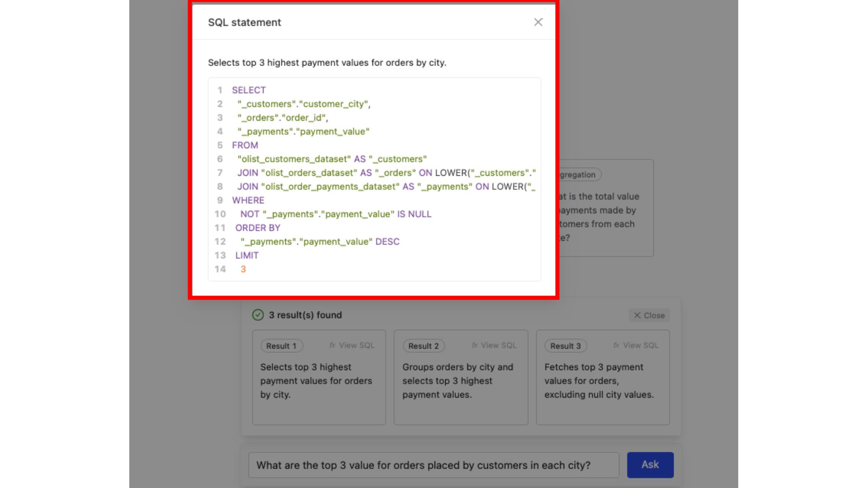Viewport: 868px width, 488px height.
Task: Click the JOIN olist_orders_dataset line
Action: [x=387, y=173]
